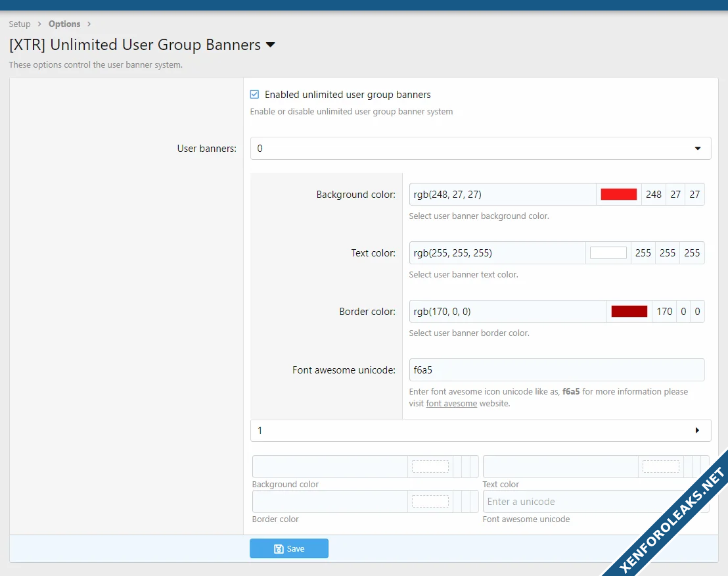The height and width of the screenshot is (576, 728).
Task: Uncheck Enabled unlimited user group banners
Action: (x=255, y=95)
